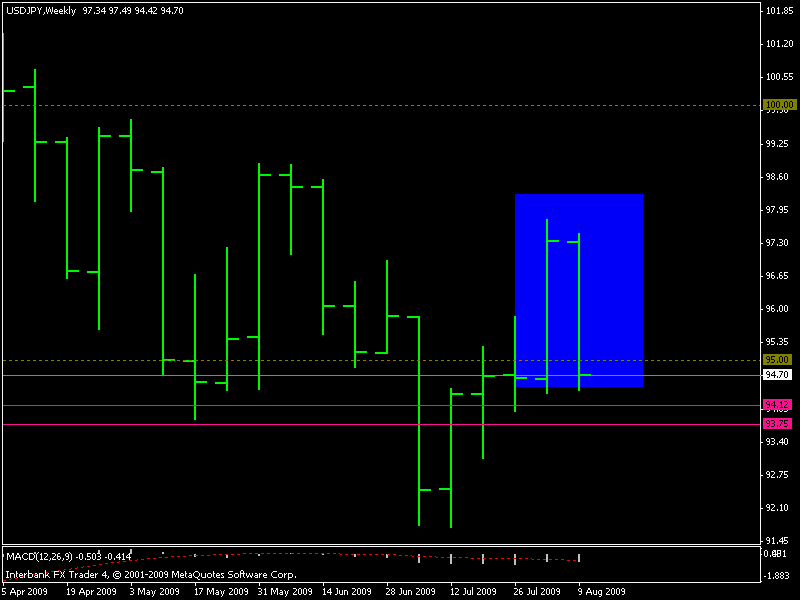
Task: Click the 98.60 price scale value
Action: pos(778,177)
